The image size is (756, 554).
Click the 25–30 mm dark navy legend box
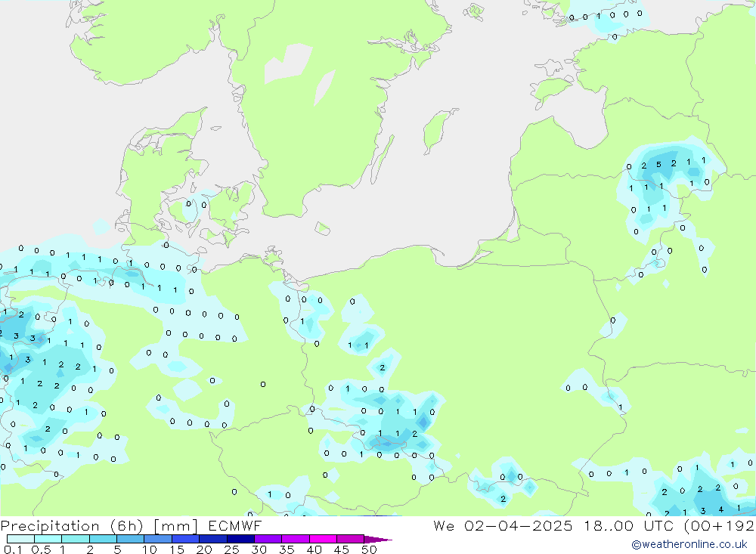tap(240, 539)
